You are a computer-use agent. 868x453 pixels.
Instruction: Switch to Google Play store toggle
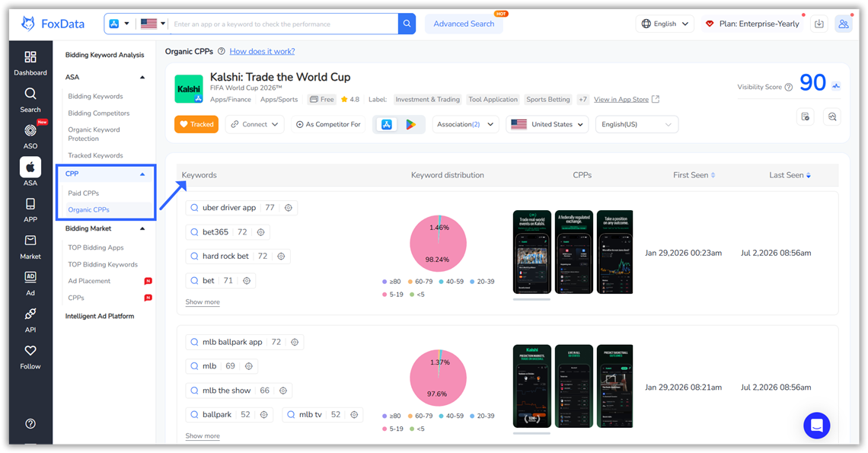(x=410, y=125)
